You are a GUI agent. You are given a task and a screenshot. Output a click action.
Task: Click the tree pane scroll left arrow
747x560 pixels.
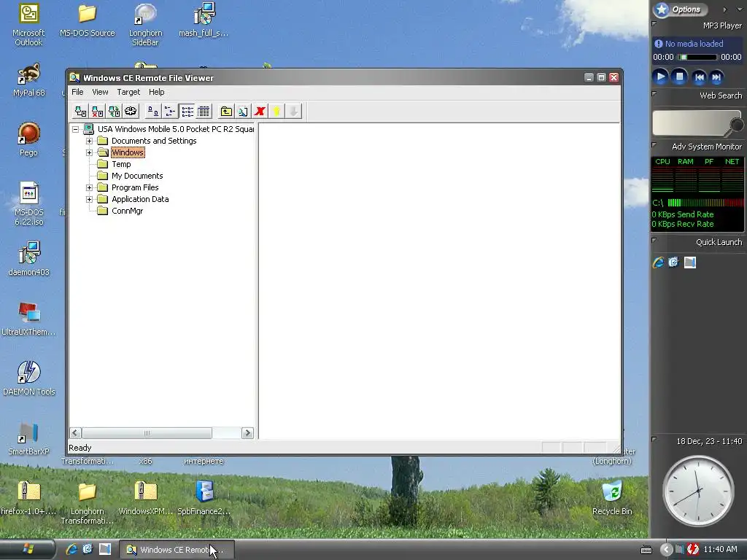point(75,433)
